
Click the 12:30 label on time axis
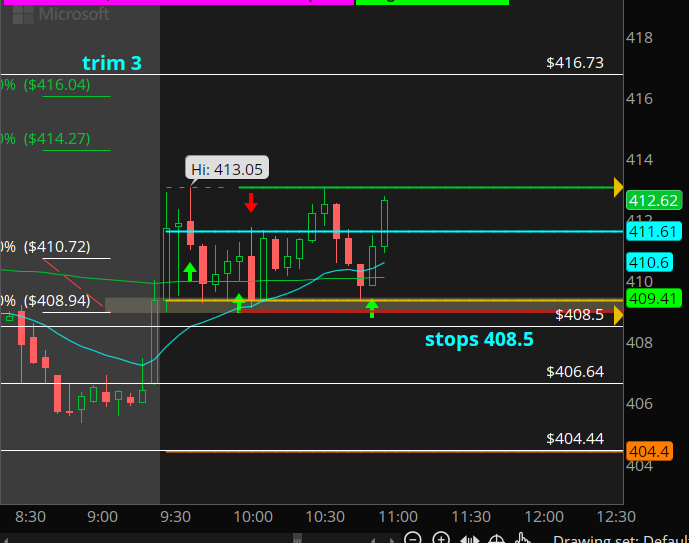616,517
